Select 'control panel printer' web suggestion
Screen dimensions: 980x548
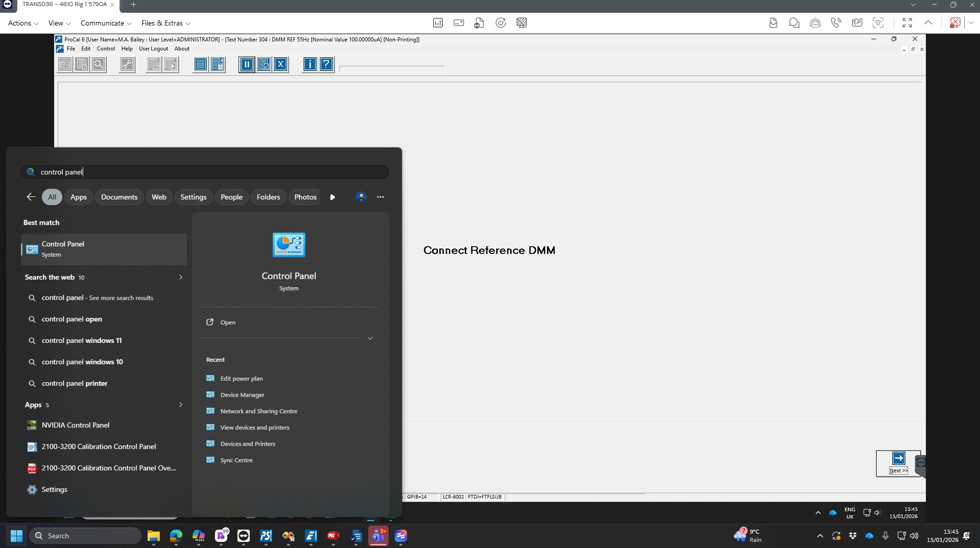coord(104,383)
